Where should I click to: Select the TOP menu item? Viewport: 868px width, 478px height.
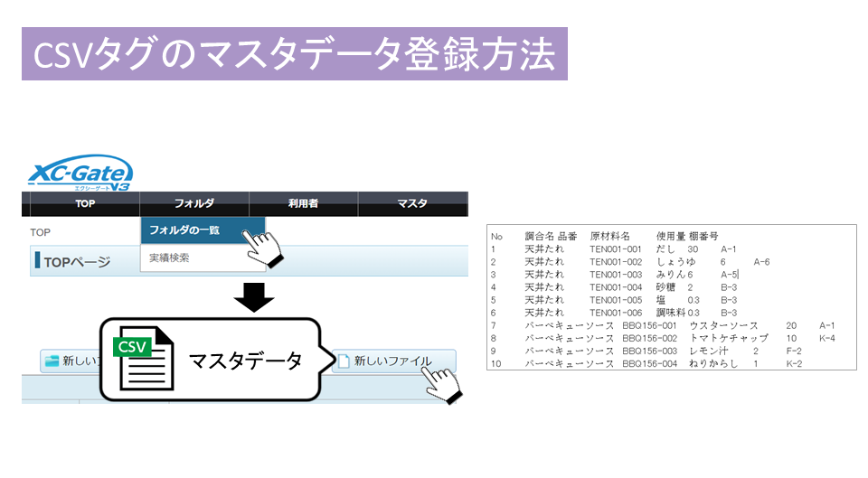(85, 204)
